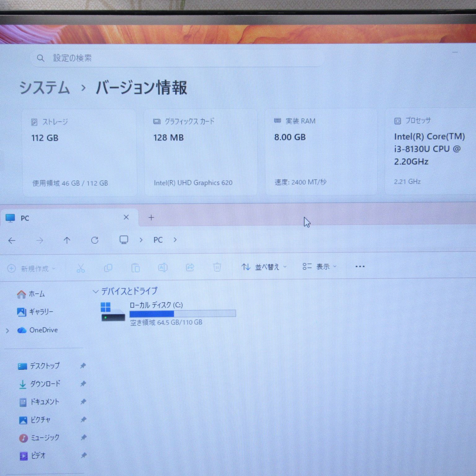Go forward in File Explorer
Viewport: 476px width, 476px height.
[x=40, y=240]
